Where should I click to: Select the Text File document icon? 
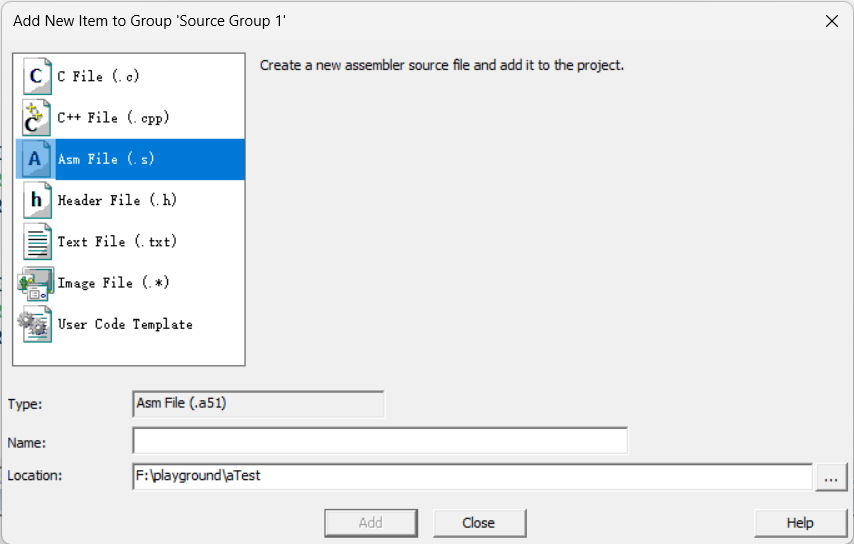tap(37, 242)
